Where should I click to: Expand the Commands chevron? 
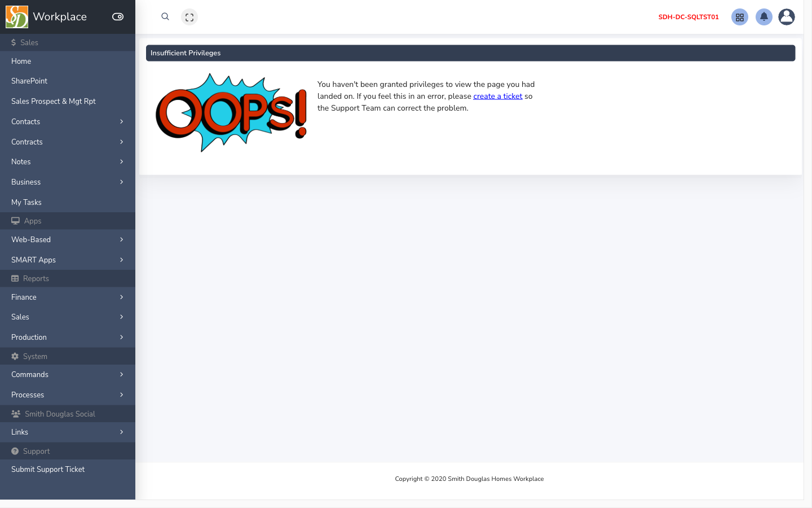click(x=121, y=374)
